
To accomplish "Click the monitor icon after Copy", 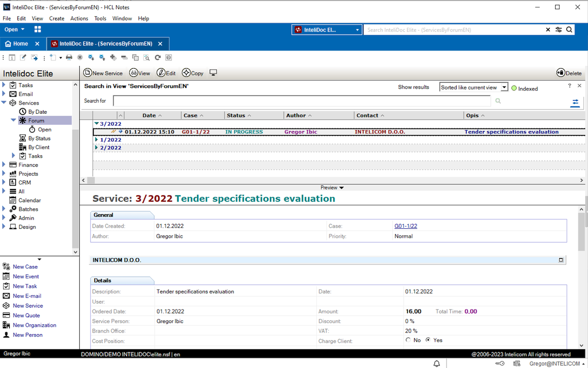I will [213, 73].
